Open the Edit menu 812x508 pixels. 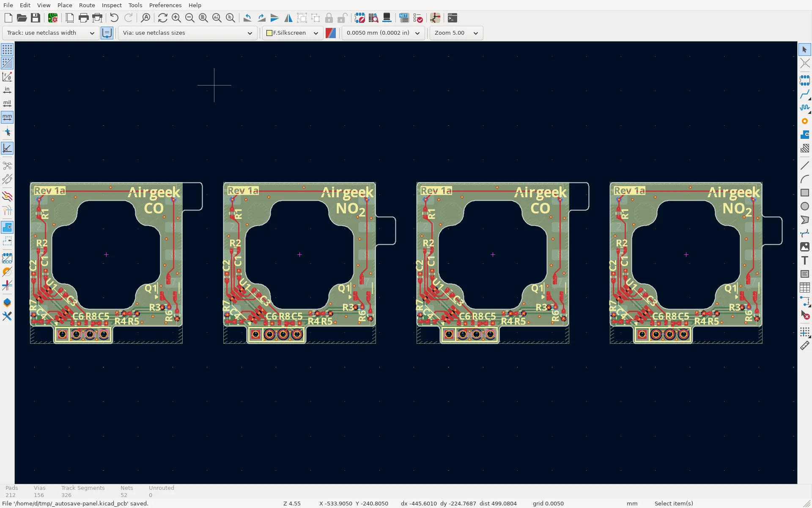tap(25, 5)
